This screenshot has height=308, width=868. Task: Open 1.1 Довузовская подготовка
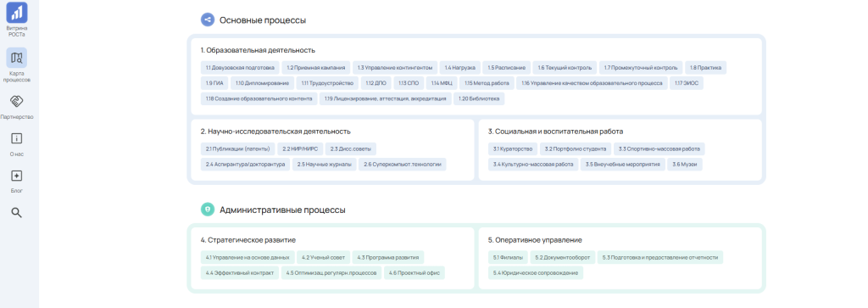[x=240, y=68]
